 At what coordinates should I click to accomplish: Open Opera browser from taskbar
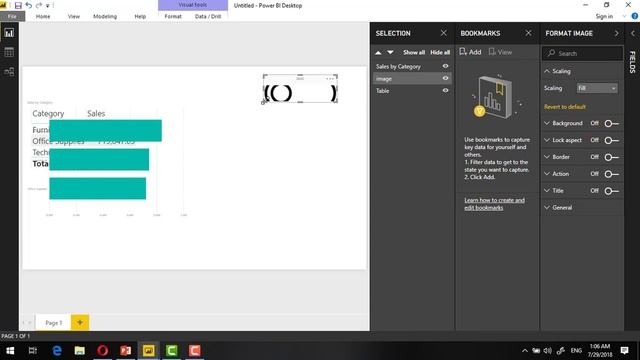click(x=102, y=351)
